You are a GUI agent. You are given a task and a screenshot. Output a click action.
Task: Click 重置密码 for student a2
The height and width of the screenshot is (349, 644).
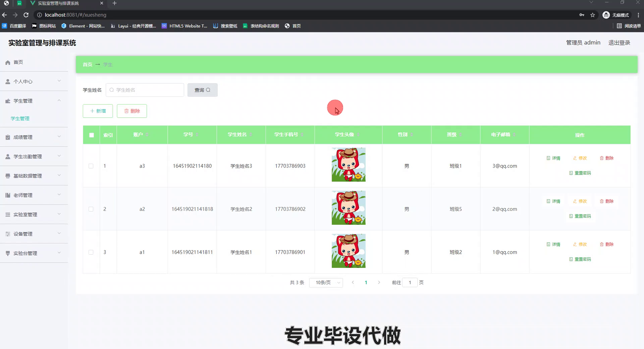tap(580, 216)
